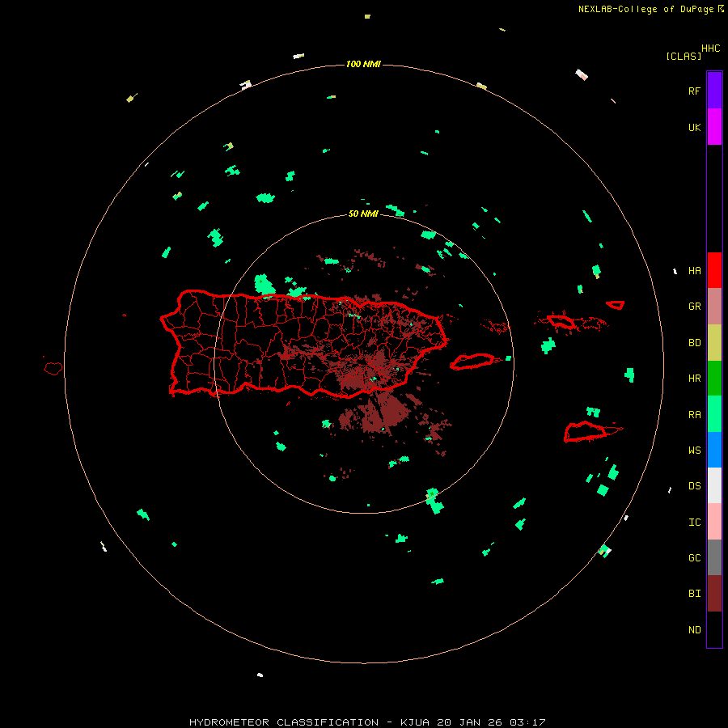The width and height of the screenshot is (728, 728).
Task: Click the GR legend color swatch
Action: tap(714, 307)
